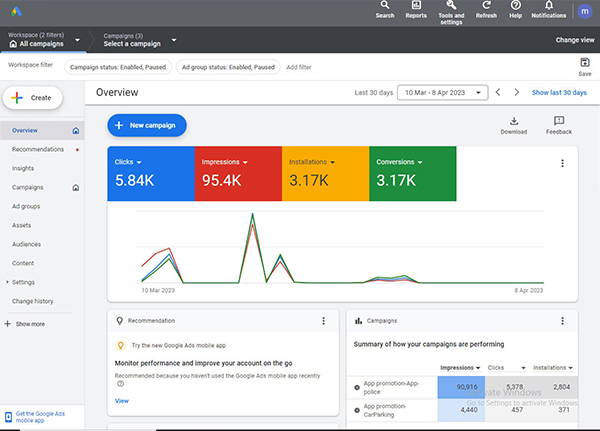Image resolution: width=600 pixels, height=431 pixels.
Task: Expand the Clicks metric dropdown
Action: pos(140,161)
